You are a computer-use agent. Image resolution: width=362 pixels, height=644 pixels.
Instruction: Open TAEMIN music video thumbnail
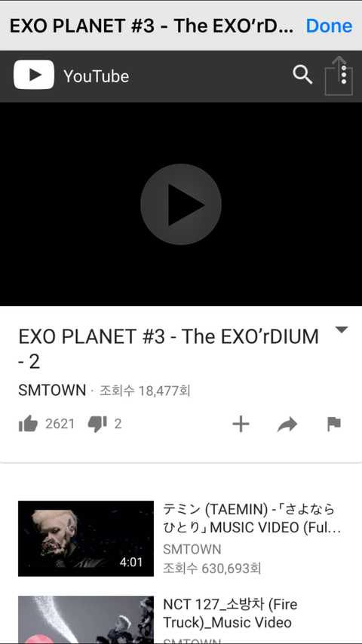(86, 538)
